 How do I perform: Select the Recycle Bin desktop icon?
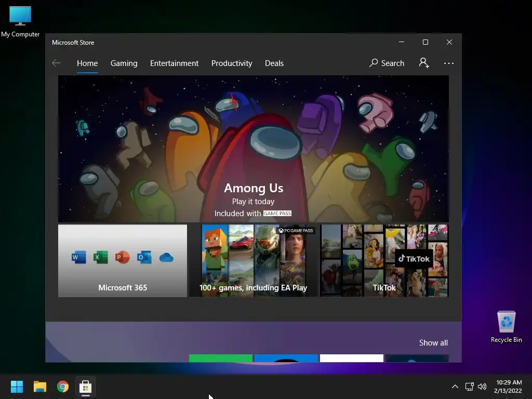tap(506, 327)
